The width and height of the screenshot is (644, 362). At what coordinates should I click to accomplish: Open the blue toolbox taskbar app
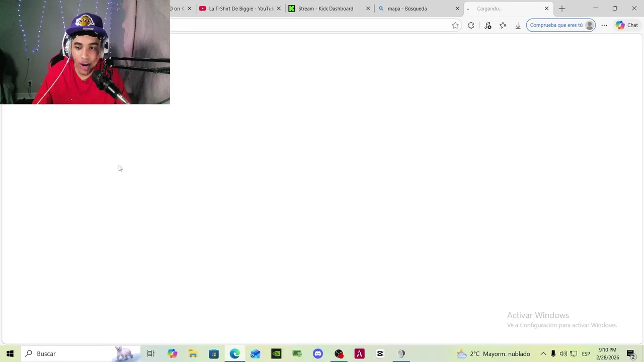(x=256, y=353)
